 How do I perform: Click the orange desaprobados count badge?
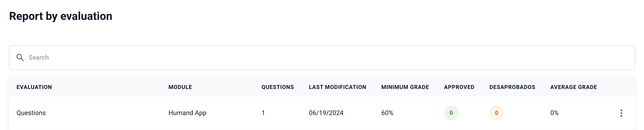(x=496, y=113)
